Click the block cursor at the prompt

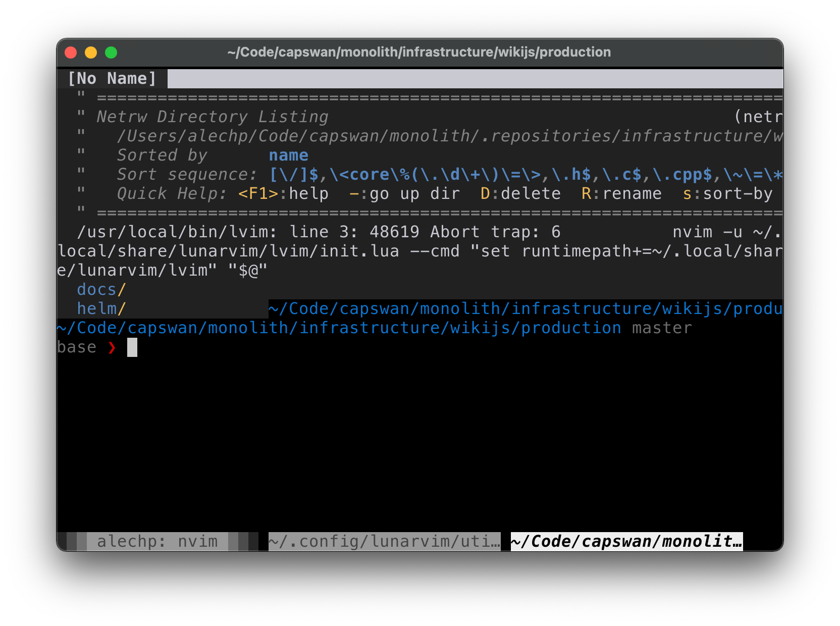pyautogui.click(x=132, y=347)
